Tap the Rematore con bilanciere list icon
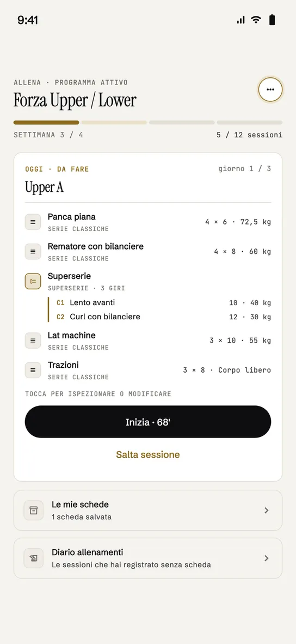The height and width of the screenshot is (644, 296). coord(33,251)
